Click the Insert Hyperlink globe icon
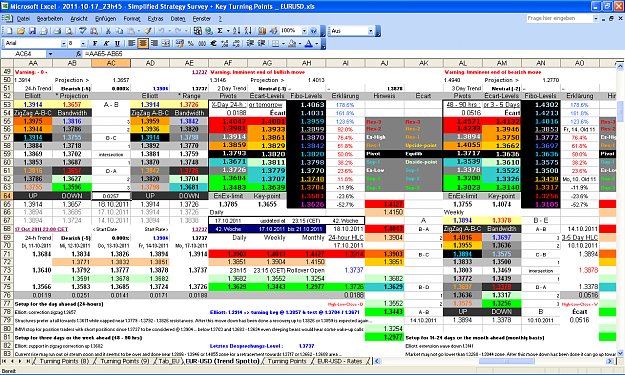This screenshot has width=625, height=375. click(x=208, y=31)
